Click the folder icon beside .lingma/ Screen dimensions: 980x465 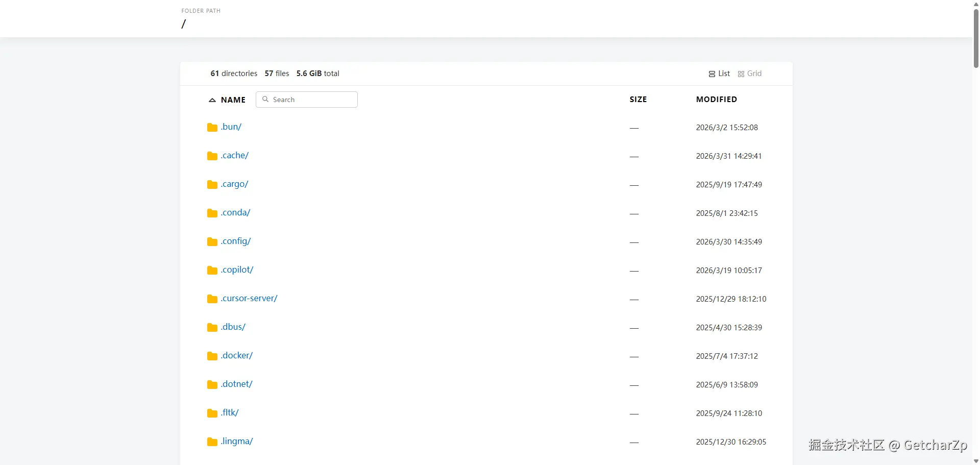tap(212, 442)
